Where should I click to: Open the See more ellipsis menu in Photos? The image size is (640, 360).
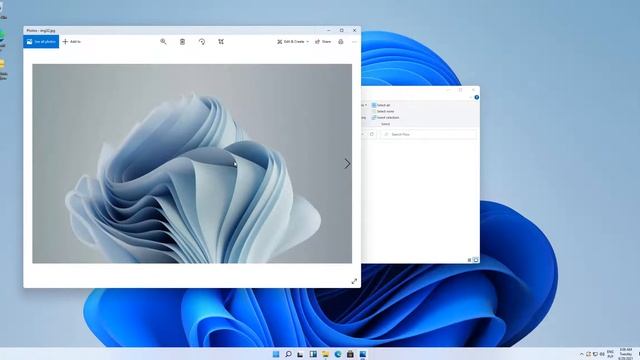[354, 42]
